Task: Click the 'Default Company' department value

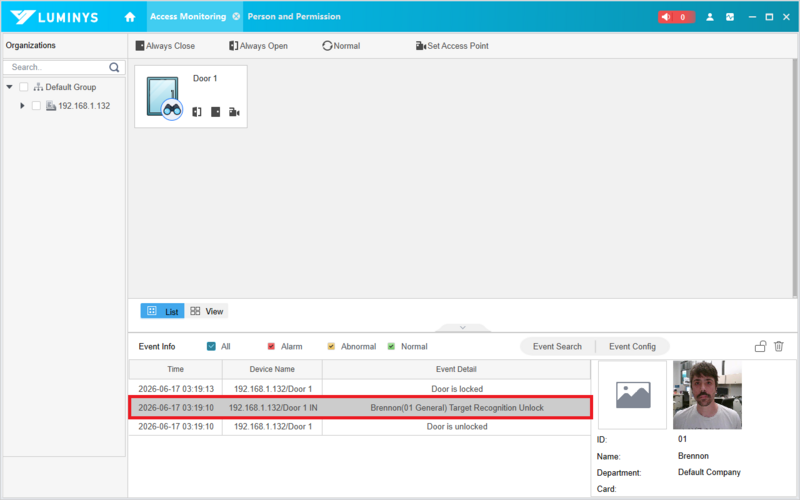Action: coord(709,472)
